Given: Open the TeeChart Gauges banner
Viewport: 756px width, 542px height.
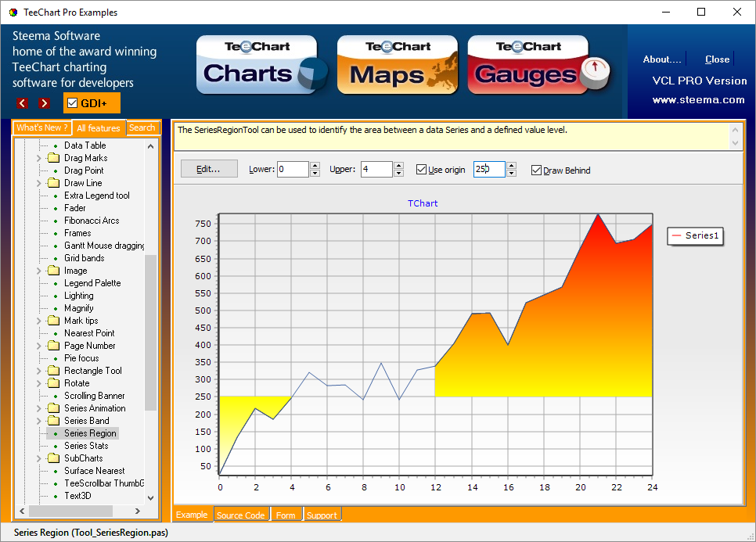Looking at the screenshot, I should [538, 65].
